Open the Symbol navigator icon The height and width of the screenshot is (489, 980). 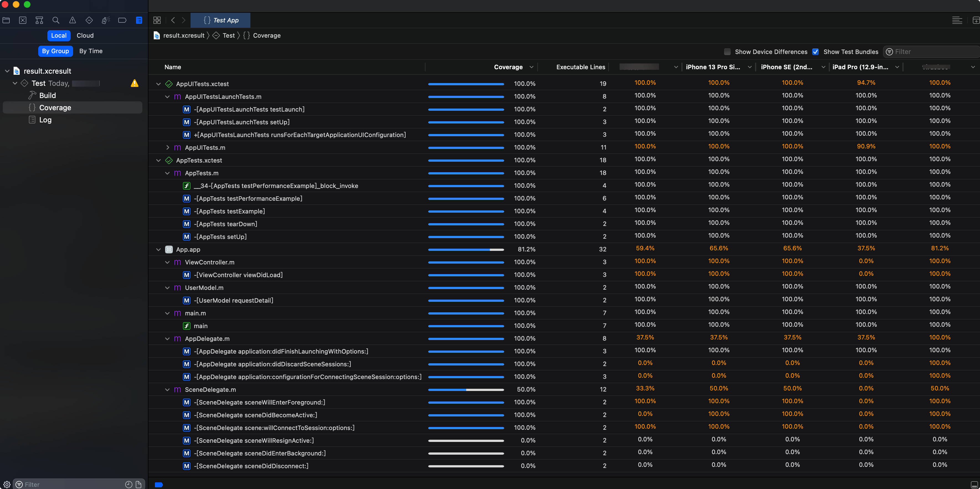(x=39, y=20)
